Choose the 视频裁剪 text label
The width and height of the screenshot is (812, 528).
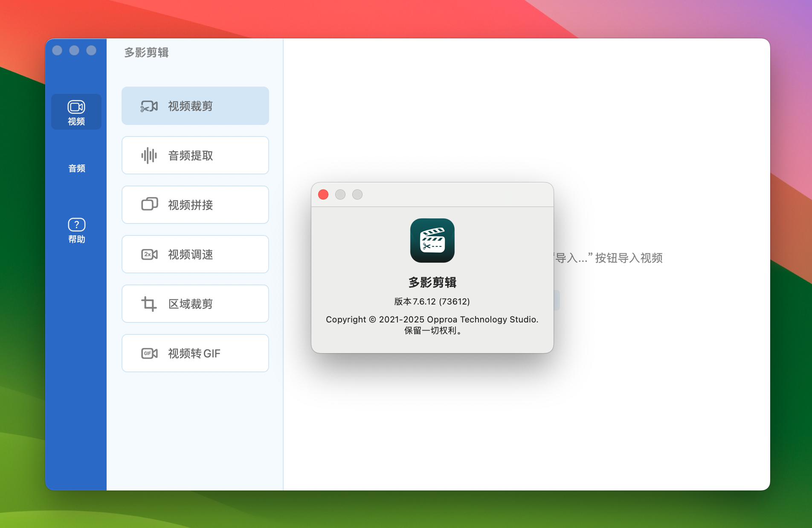(x=190, y=106)
